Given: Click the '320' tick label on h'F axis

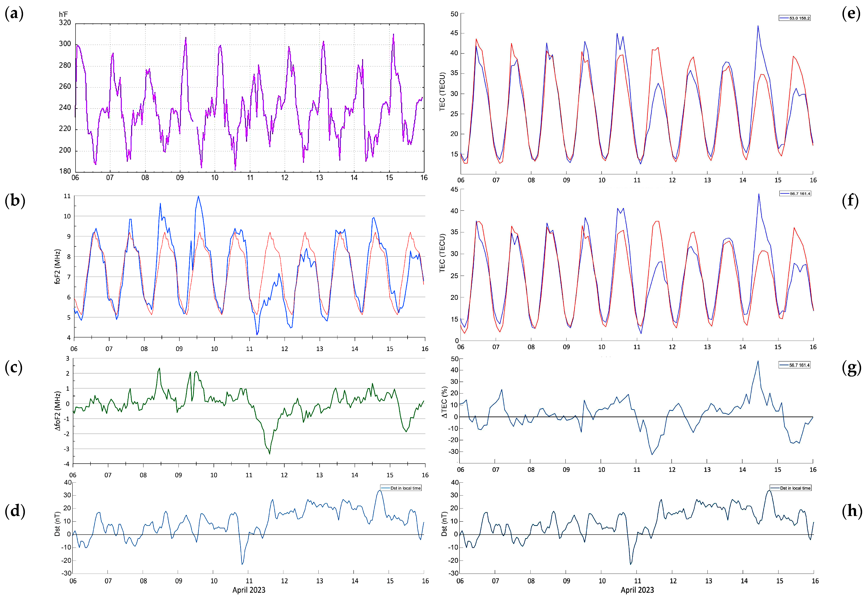Looking at the screenshot, I should [x=65, y=22].
